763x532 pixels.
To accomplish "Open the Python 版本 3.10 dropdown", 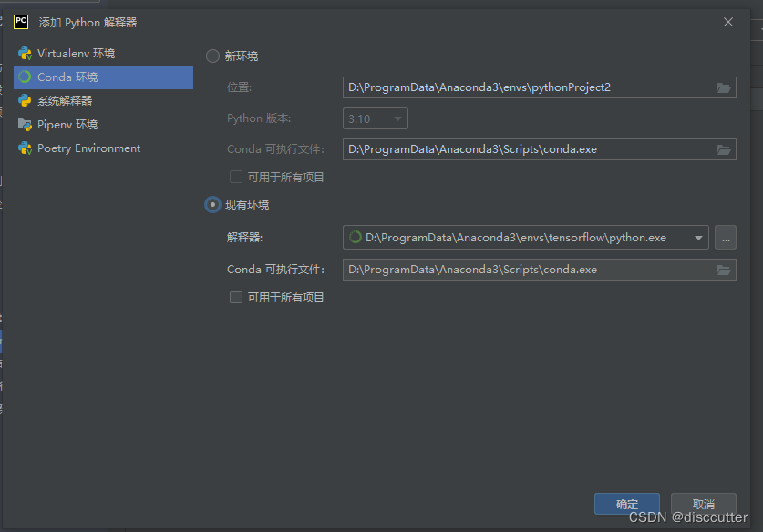I will (x=376, y=118).
